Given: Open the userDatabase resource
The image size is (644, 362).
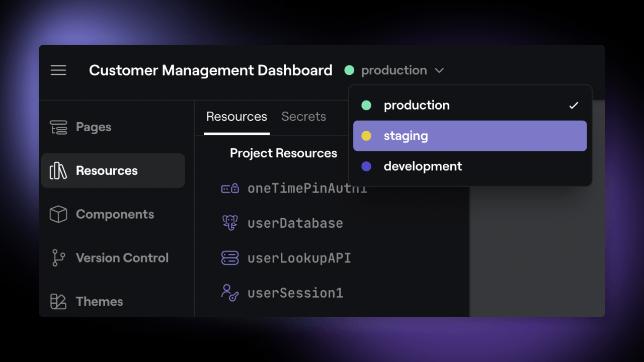Looking at the screenshot, I should 295,223.
